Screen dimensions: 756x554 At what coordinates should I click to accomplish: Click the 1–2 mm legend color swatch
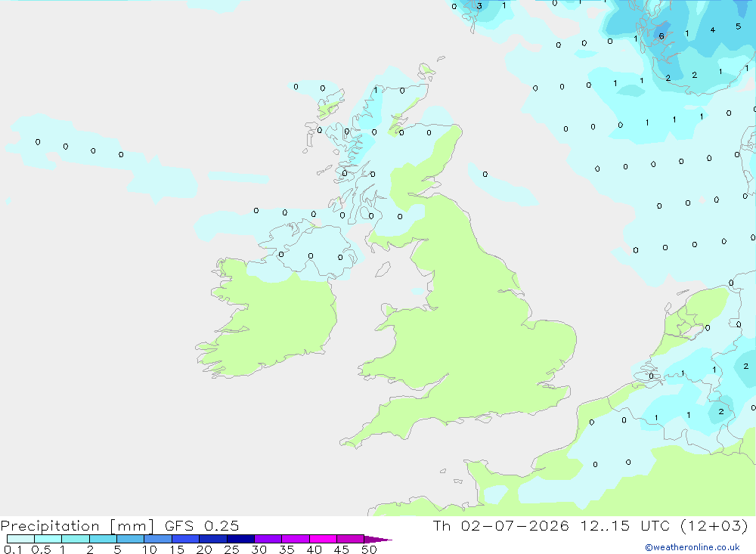tap(76, 539)
